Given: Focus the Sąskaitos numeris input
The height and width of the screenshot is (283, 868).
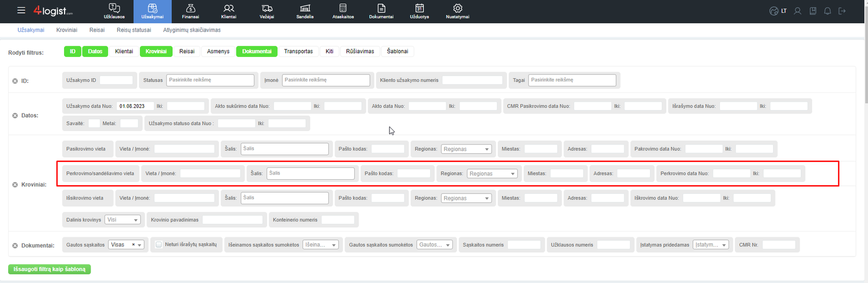Looking at the screenshot, I should (x=524, y=245).
